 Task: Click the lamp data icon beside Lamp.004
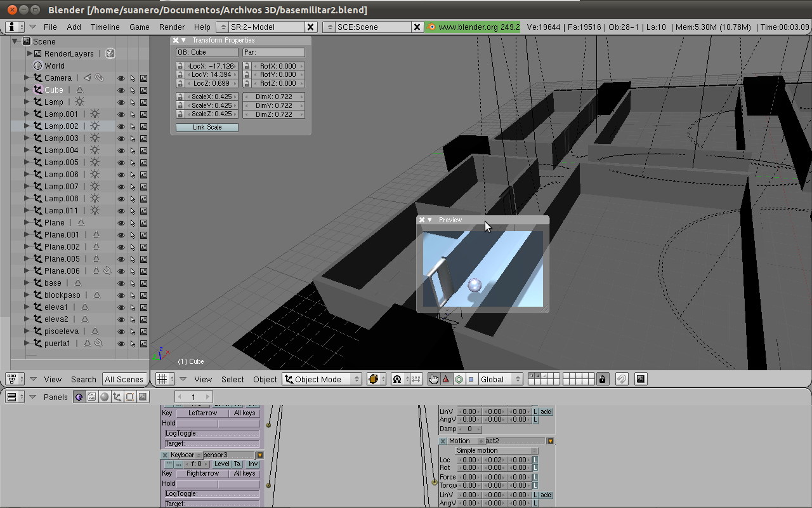pos(95,150)
